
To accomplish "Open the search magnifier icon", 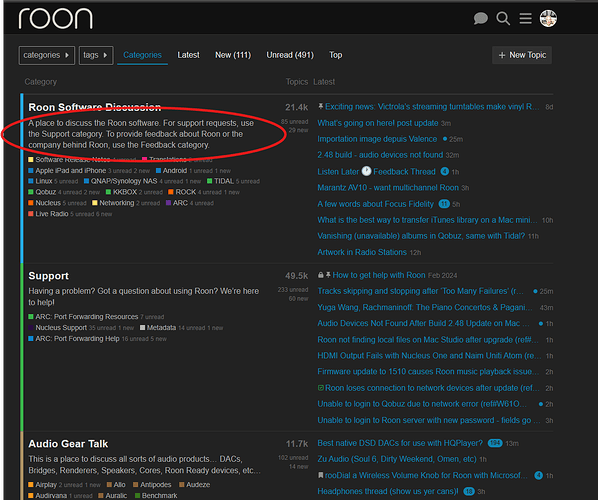I will point(503,18).
